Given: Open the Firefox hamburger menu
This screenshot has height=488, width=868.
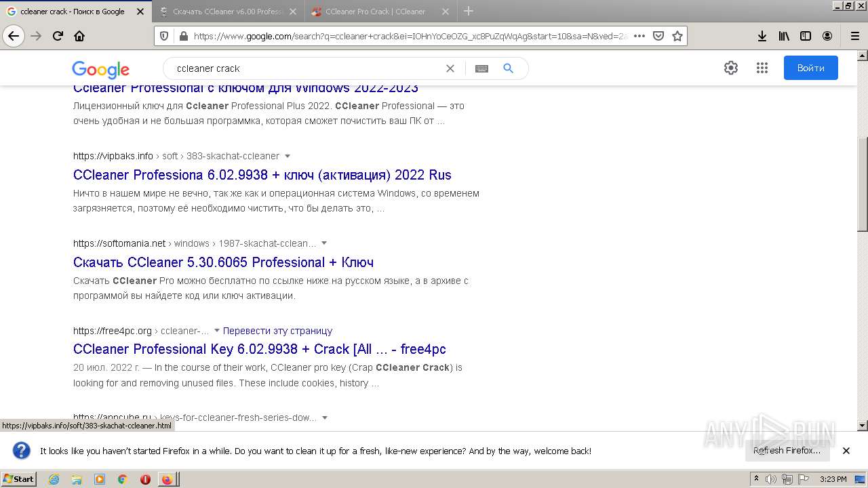Looking at the screenshot, I should (854, 36).
